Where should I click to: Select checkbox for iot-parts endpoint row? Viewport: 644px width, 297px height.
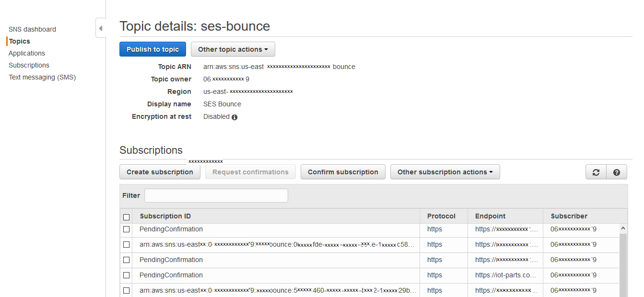pyautogui.click(x=127, y=275)
